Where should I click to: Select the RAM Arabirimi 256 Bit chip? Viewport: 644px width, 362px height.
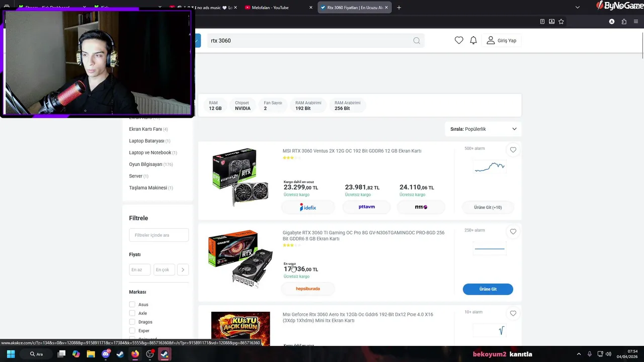click(348, 106)
